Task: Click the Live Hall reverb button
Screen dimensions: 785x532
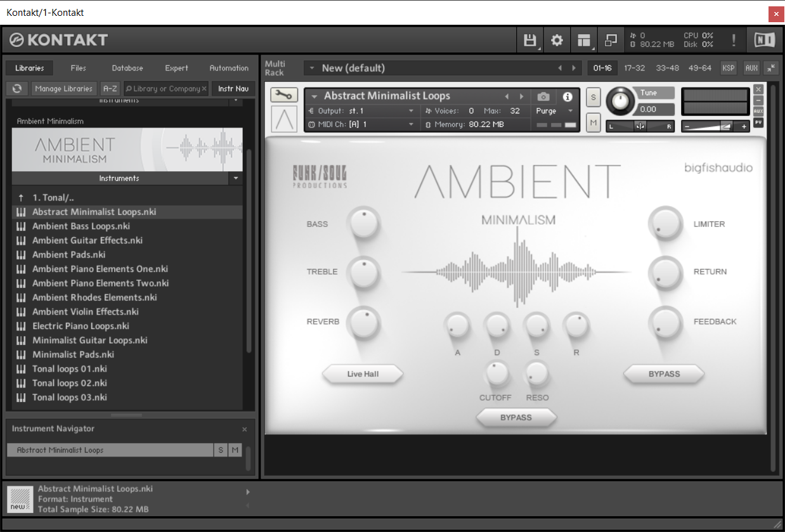Action: (363, 374)
